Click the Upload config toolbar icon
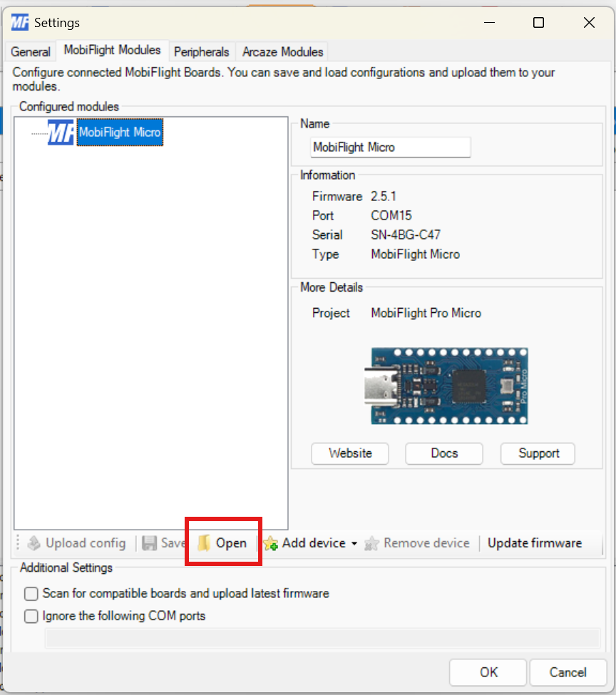 (34, 543)
